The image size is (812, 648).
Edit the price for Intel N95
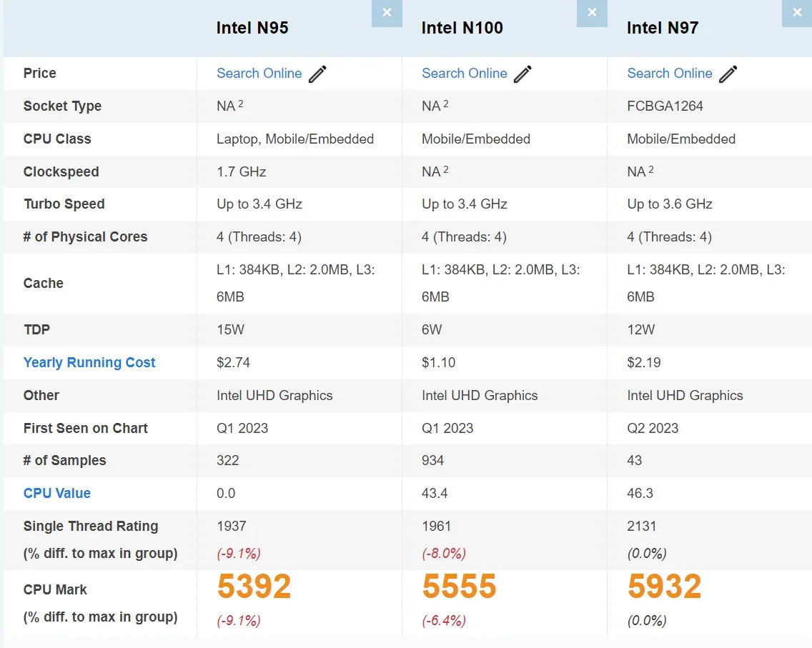pyautogui.click(x=318, y=73)
